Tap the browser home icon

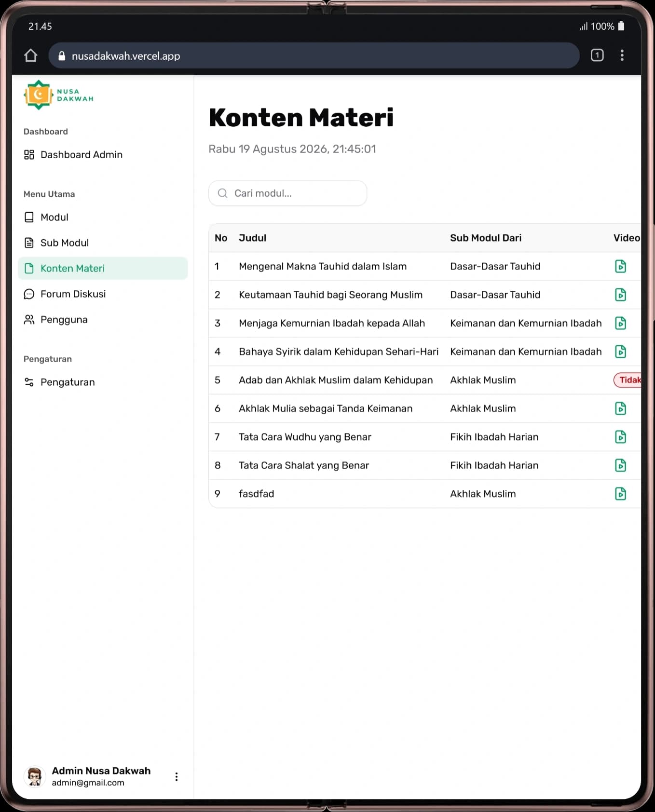(31, 55)
